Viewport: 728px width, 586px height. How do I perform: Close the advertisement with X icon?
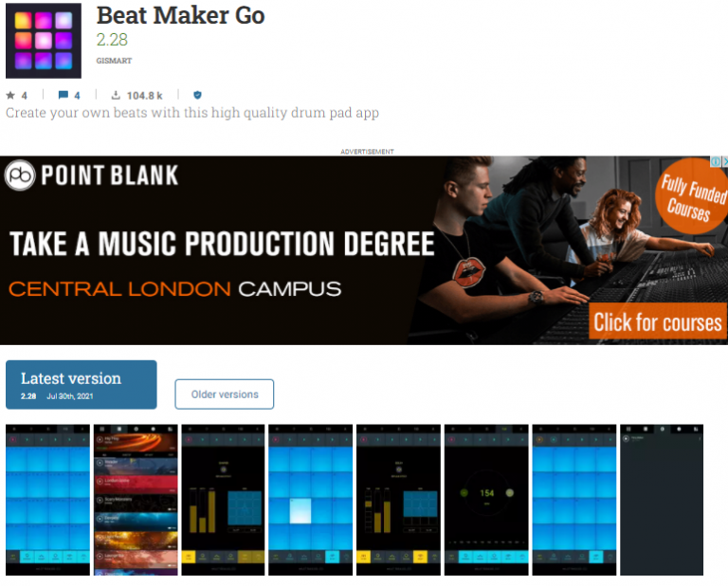(725, 161)
